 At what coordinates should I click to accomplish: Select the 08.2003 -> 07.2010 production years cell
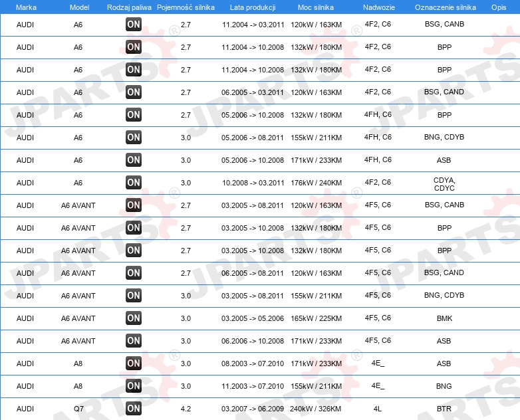click(253, 364)
